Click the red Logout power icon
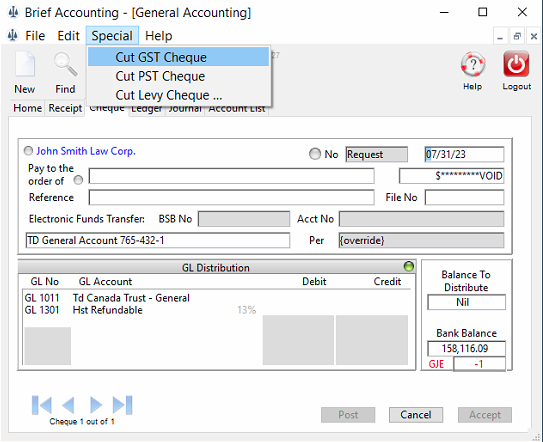Image resolution: width=543 pixels, height=442 pixels. click(516, 64)
